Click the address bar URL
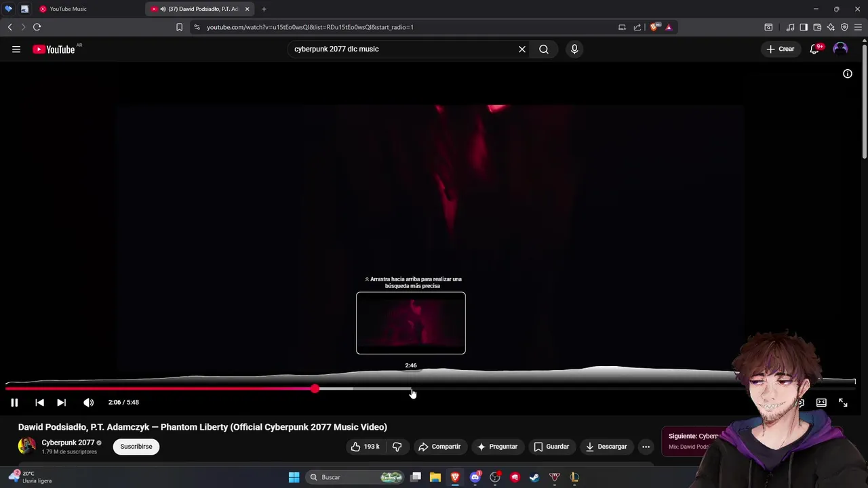This screenshot has width=868, height=488. pos(310,27)
